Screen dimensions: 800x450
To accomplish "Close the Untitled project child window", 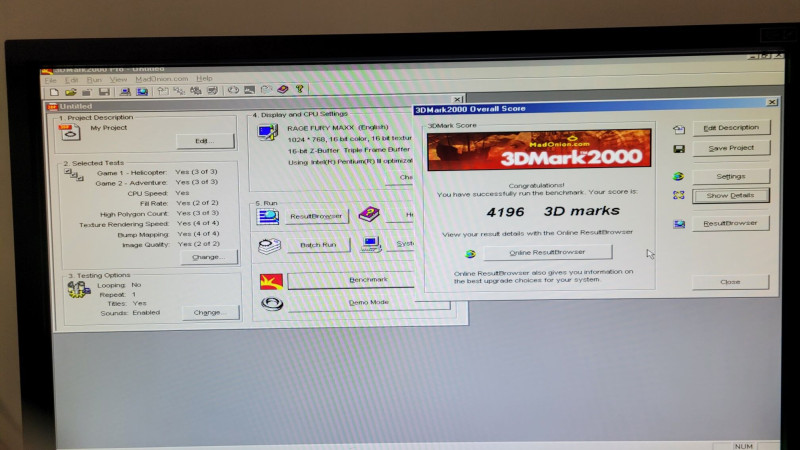I will tap(458, 99).
